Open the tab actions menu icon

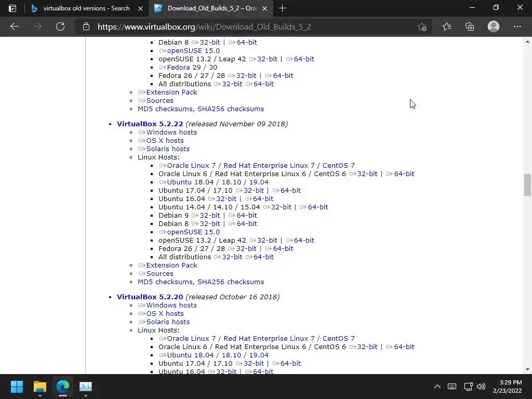point(12,8)
